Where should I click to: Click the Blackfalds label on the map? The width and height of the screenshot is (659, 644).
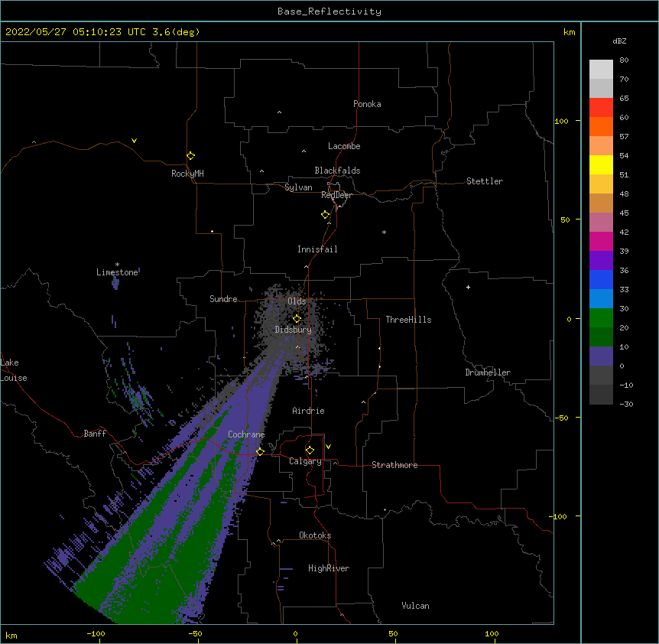click(337, 171)
